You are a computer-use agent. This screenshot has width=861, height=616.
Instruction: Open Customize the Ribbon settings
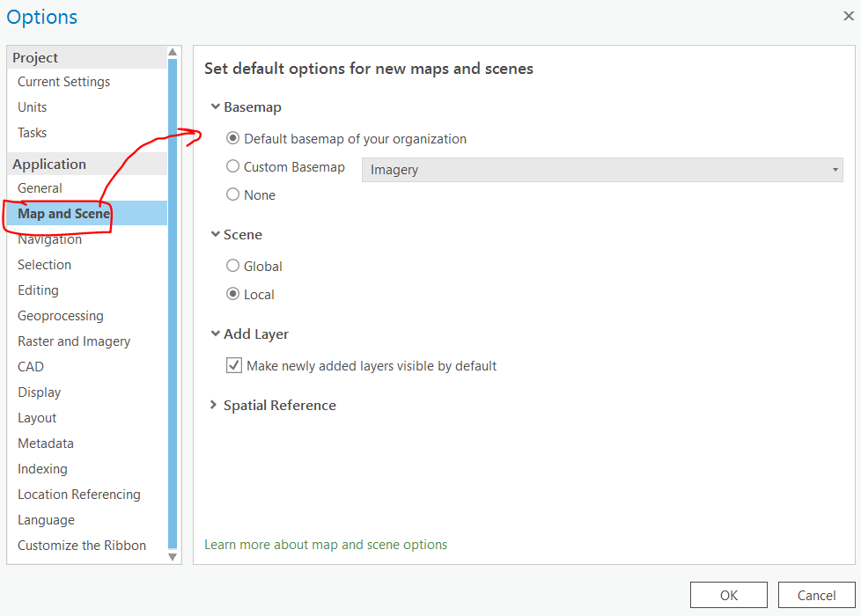[x=82, y=546]
